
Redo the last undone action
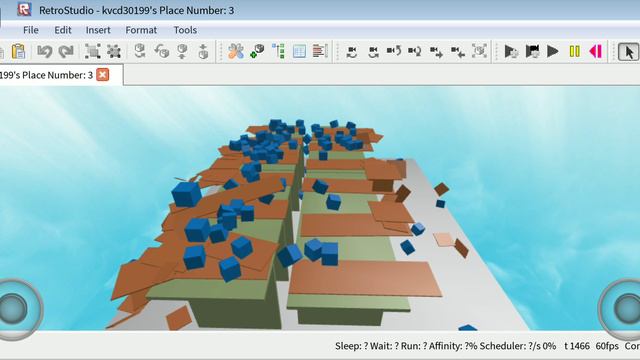click(66, 51)
